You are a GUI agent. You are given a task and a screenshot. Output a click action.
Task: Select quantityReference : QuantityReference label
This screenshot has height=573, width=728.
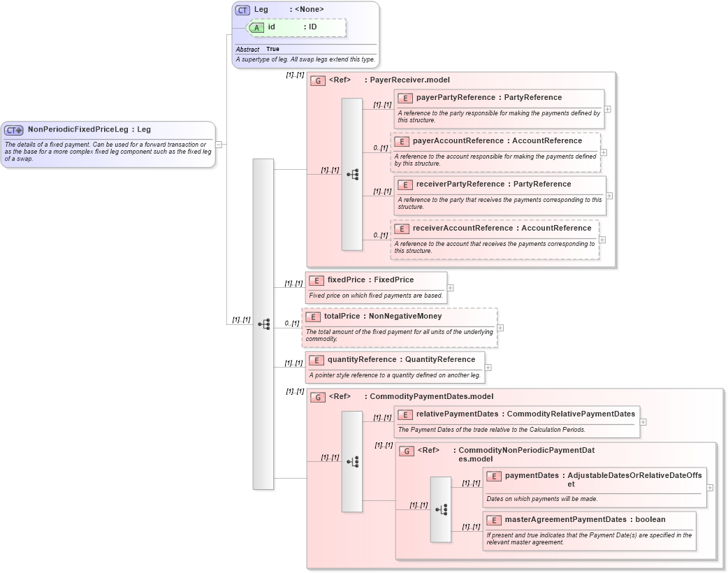pyautogui.click(x=401, y=359)
